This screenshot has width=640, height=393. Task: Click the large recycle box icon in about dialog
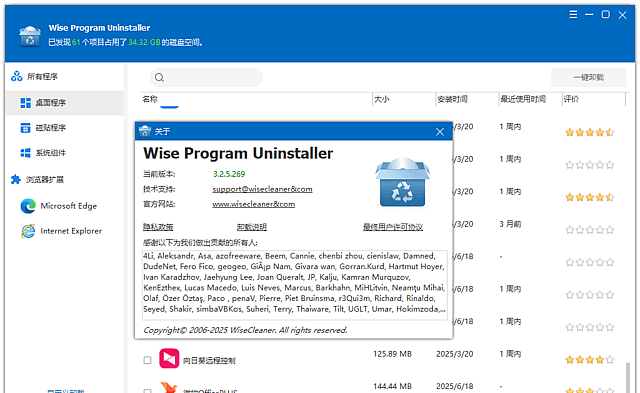coord(402,182)
